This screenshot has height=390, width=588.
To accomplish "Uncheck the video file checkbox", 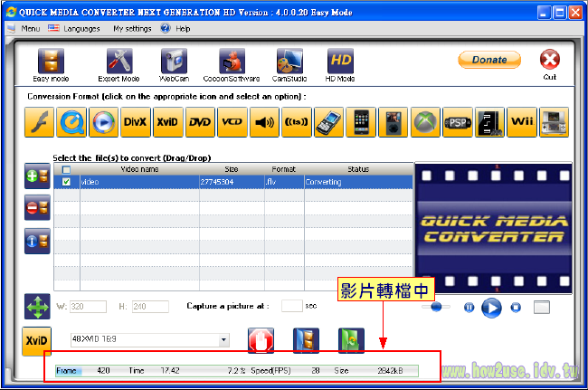I will [65, 181].
